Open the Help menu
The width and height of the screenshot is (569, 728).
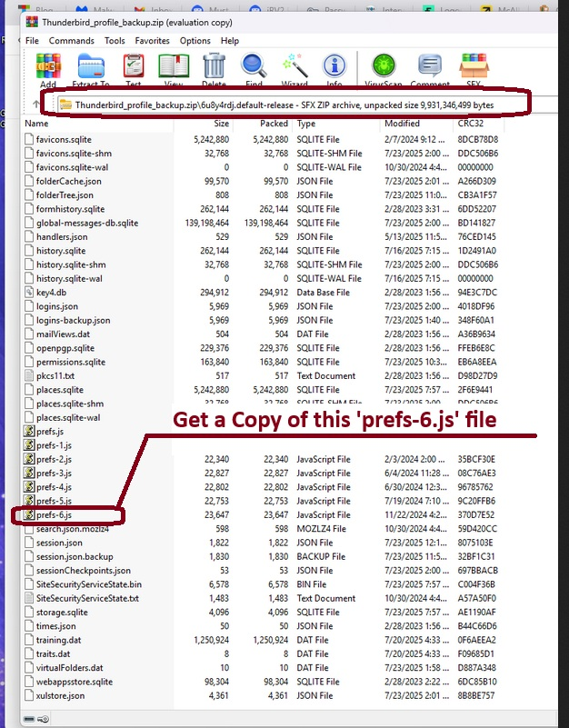point(230,41)
